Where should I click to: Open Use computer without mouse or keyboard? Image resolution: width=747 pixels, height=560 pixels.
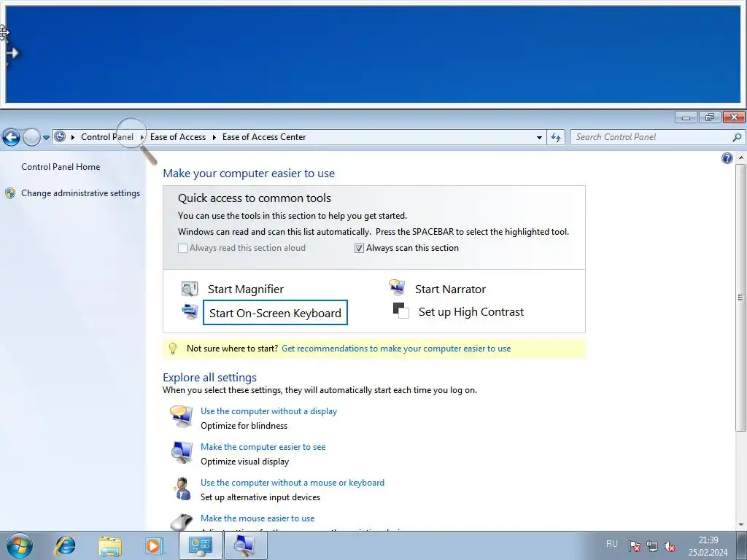pos(293,483)
